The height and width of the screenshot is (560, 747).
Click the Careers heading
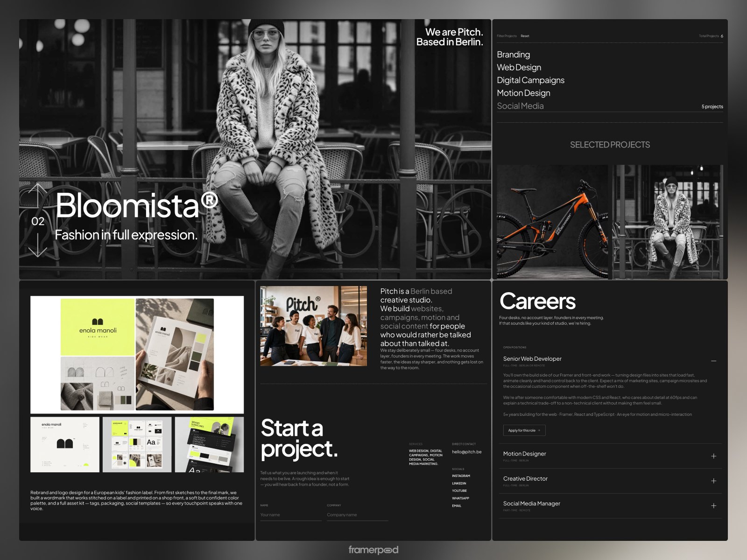pyautogui.click(x=537, y=301)
